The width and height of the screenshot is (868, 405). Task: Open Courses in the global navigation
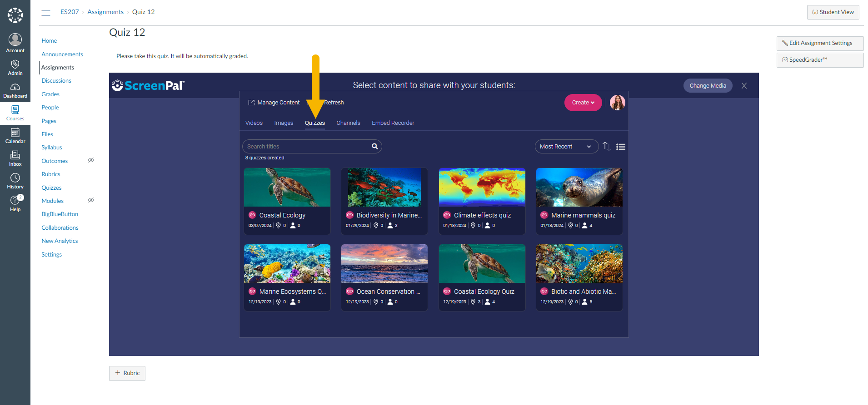[x=15, y=114]
